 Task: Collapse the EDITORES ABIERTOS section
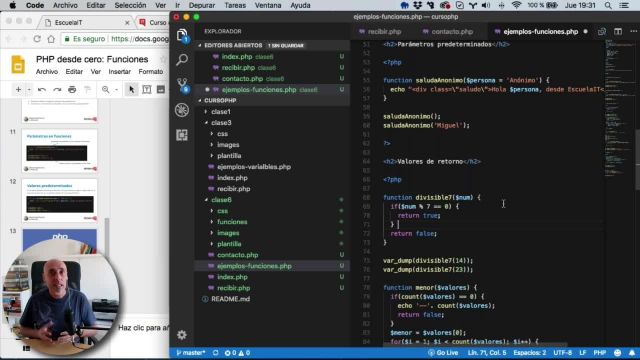pyautogui.click(x=233, y=45)
